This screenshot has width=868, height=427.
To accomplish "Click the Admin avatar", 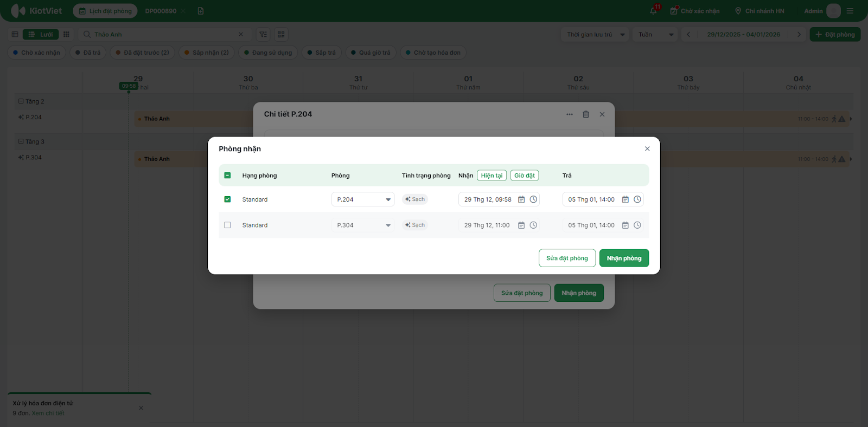I will [x=833, y=11].
